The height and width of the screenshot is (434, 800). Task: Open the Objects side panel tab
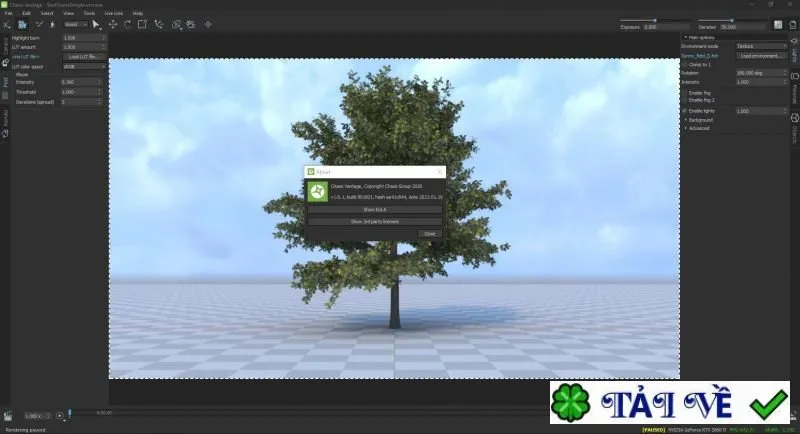pyautogui.click(x=794, y=128)
